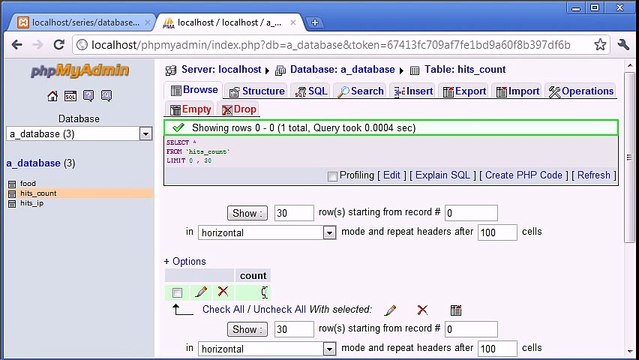This screenshot has width=639, height=360.
Task: Click the hits_ip table icon
Action: point(12,203)
